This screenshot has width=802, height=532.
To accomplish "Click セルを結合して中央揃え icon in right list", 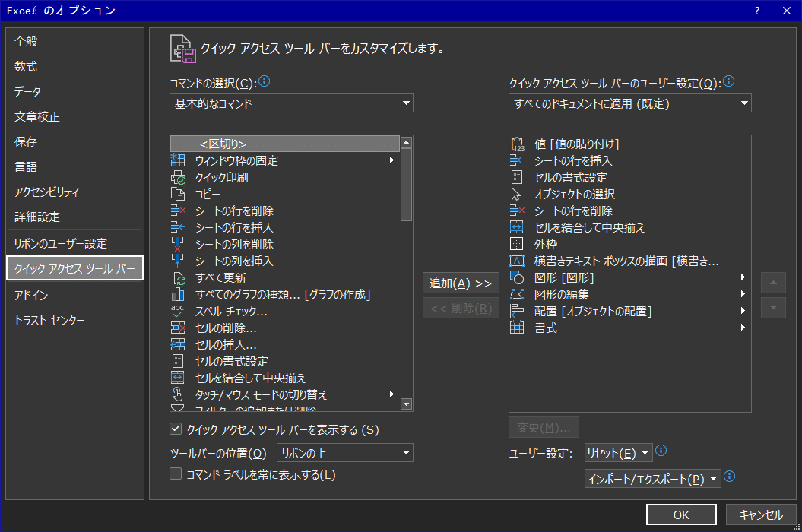I will [x=517, y=227].
